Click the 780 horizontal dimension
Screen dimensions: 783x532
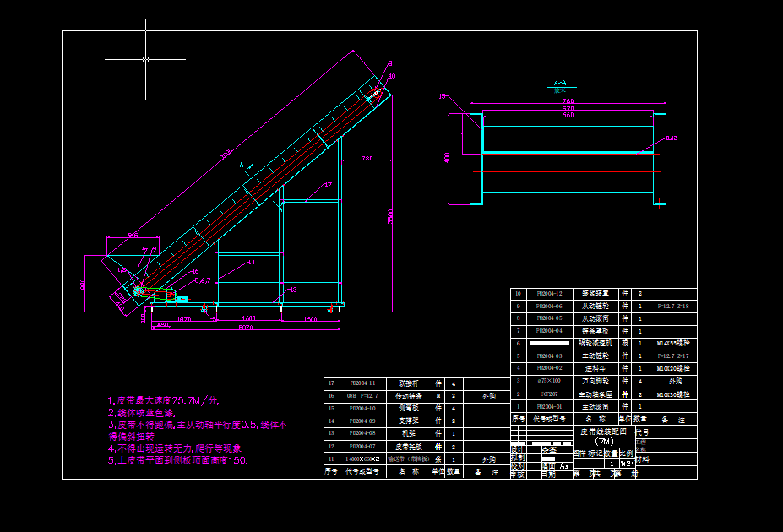367,158
